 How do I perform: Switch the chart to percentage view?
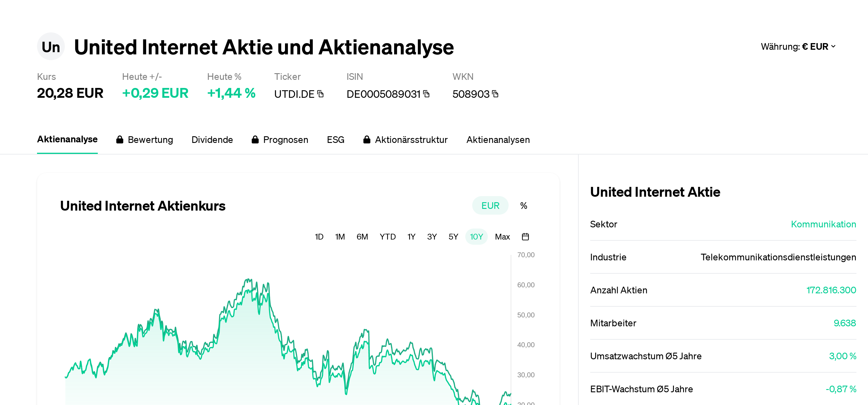(524, 205)
